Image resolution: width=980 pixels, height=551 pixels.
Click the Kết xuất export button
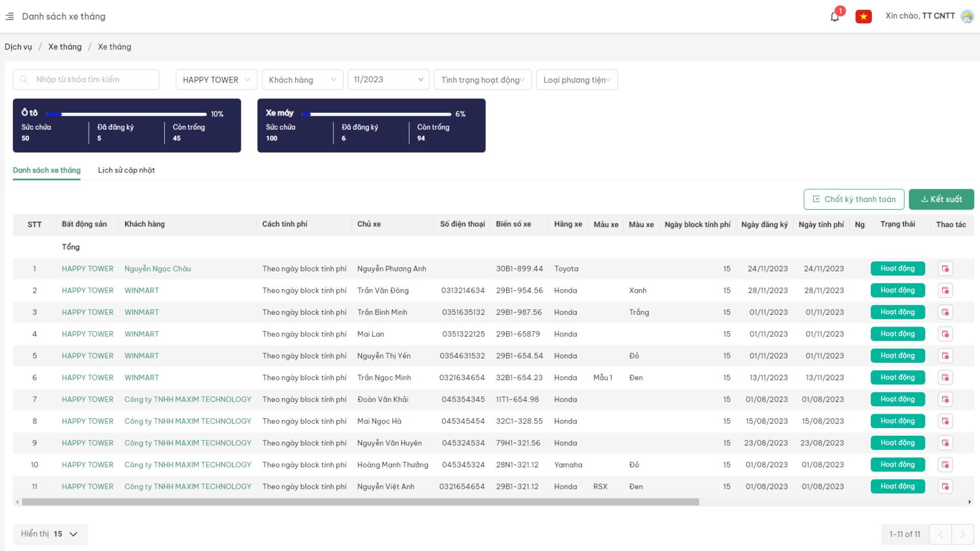[941, 199]
